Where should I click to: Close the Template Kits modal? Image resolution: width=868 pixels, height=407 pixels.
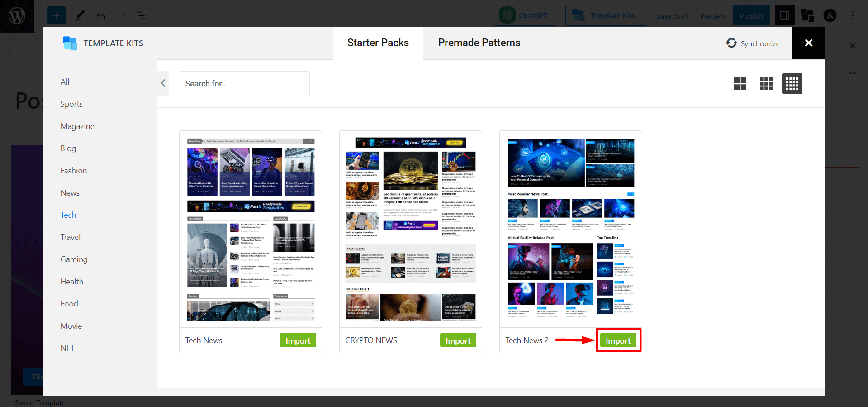pos(809,43)
